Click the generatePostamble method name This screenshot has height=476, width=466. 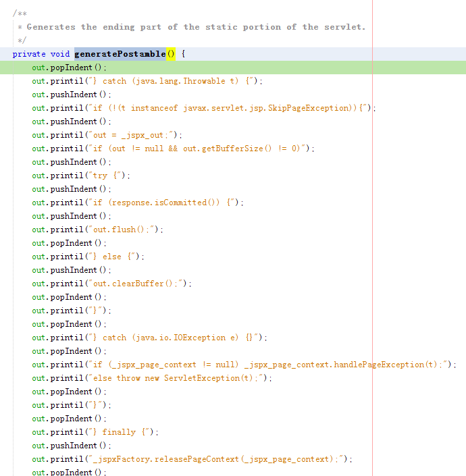[120, 54]
